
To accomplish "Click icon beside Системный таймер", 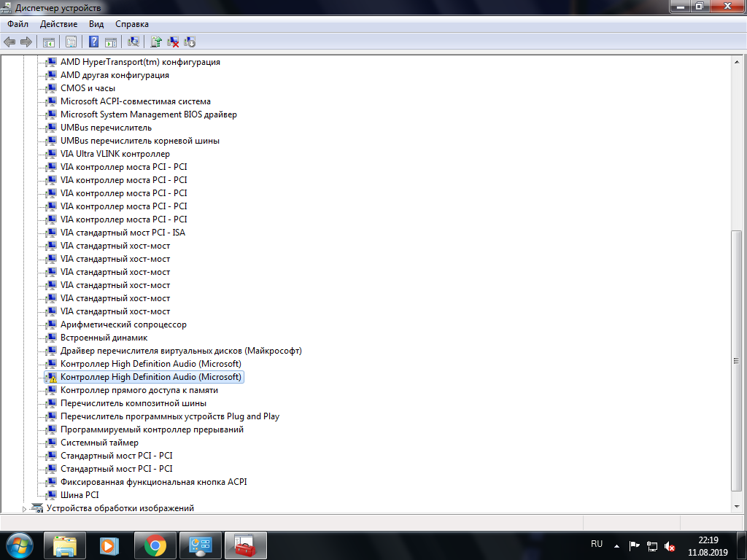I will [x=52, y=443].
